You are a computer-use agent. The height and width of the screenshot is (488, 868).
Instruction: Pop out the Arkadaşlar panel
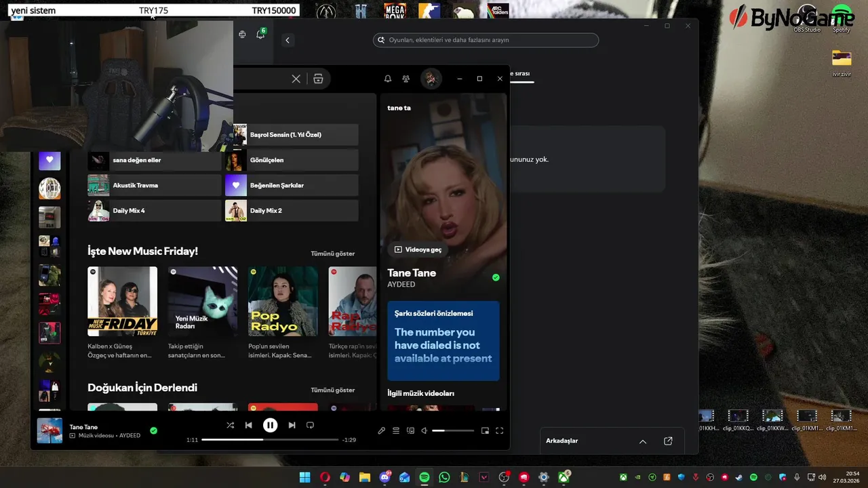[668, 441]
